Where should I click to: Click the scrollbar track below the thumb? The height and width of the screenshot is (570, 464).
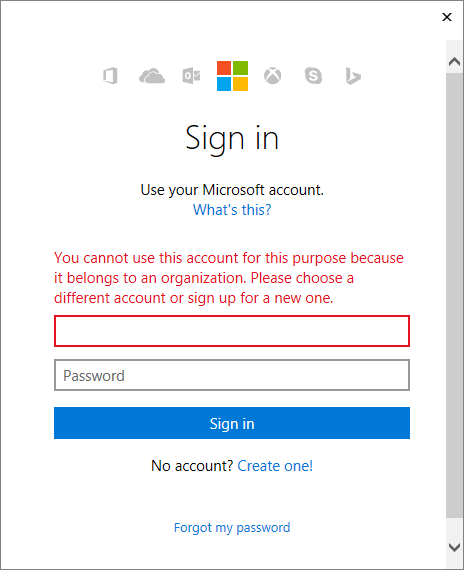pos(455,527)
